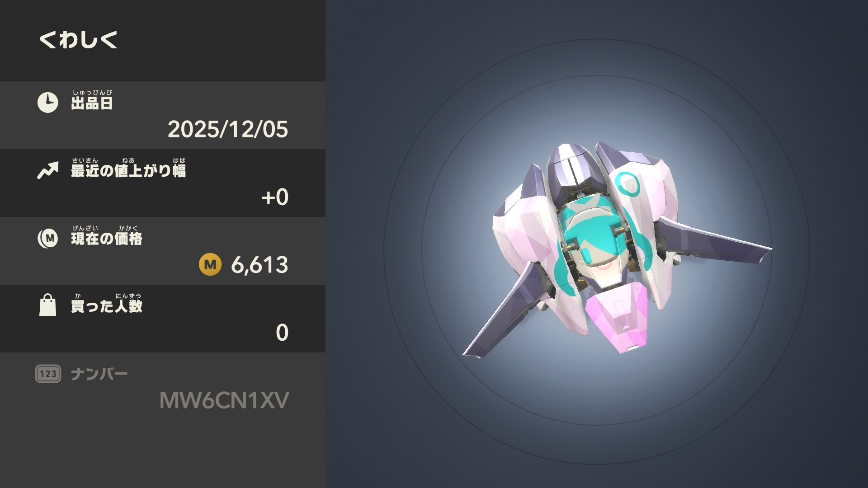The height and width of the screenshot is (488, 868).
Task: Click the rising arrow price trend icon
Action: pos(48,170)
